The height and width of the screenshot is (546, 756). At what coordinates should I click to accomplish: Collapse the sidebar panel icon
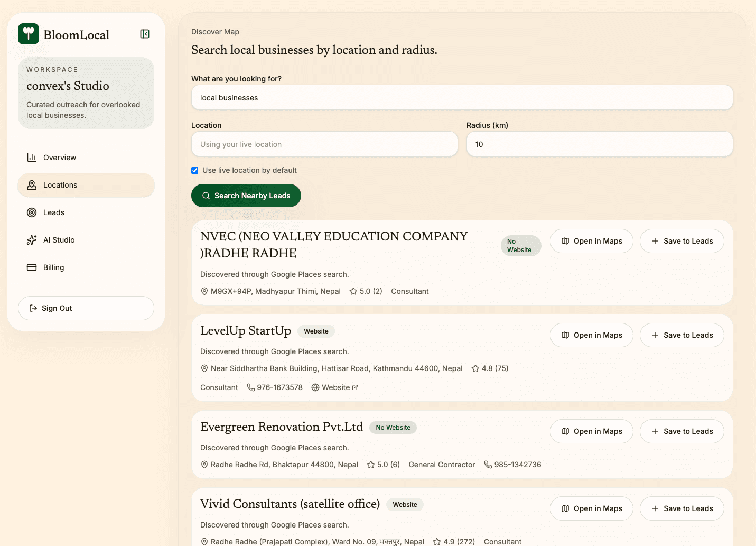pyautogui.click(x=145, y=34)
